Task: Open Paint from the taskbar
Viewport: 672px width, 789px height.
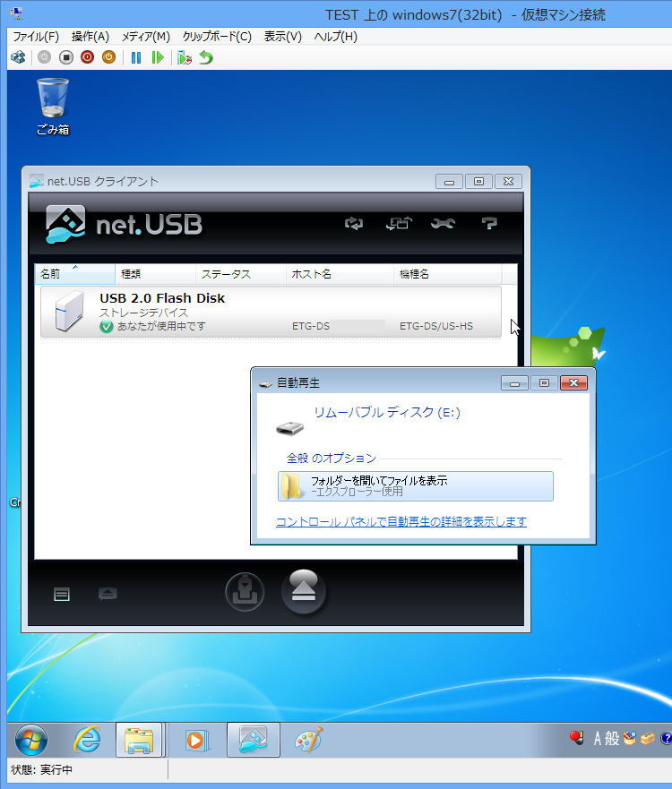Action: [x=308, y=740]
